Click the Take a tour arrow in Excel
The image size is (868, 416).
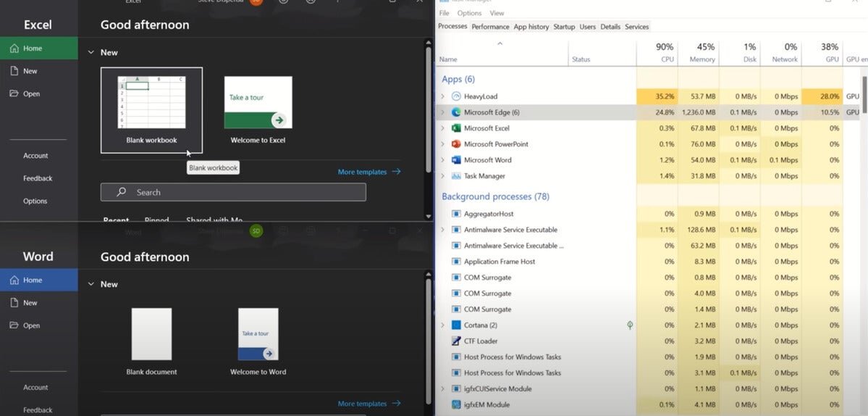(x=279, y=120)
